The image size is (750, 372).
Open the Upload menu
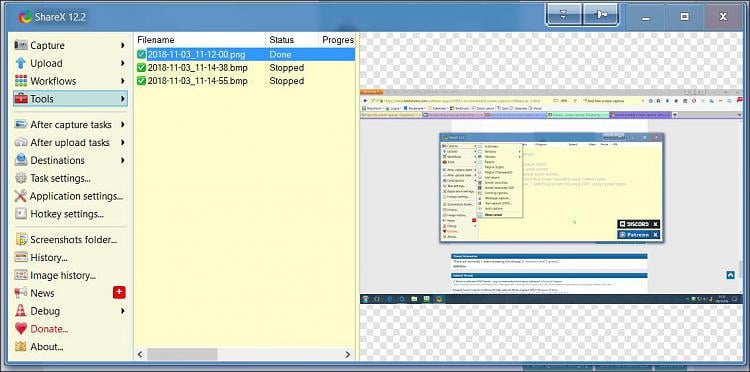coord(70,63)
